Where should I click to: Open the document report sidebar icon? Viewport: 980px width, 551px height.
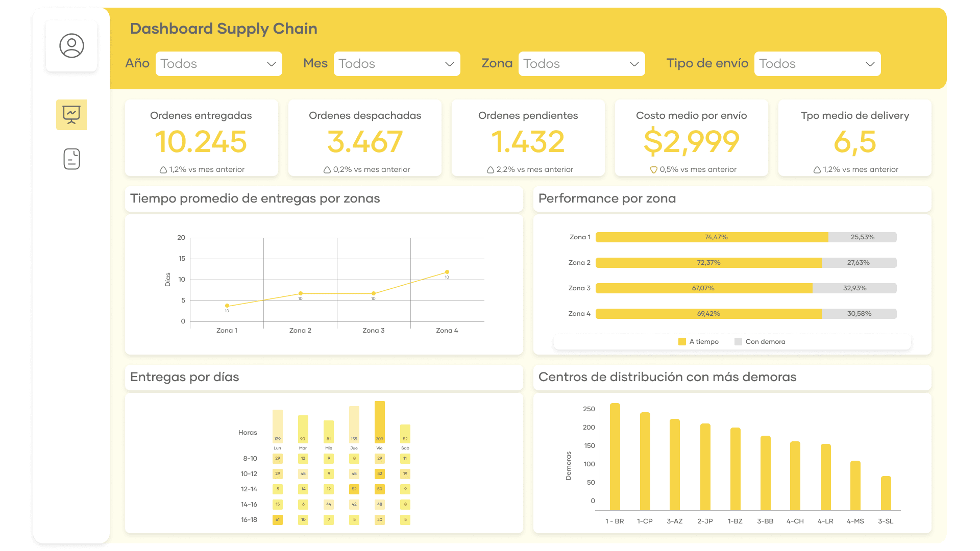point(71,159)
